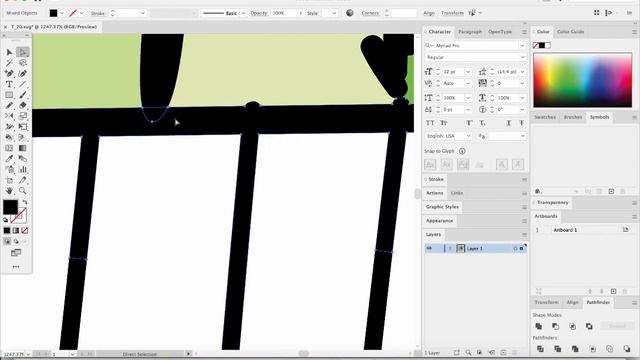The image size is (640, 360).
Task: Open the 12 pt font size dropdown
Action: (468, 72)
